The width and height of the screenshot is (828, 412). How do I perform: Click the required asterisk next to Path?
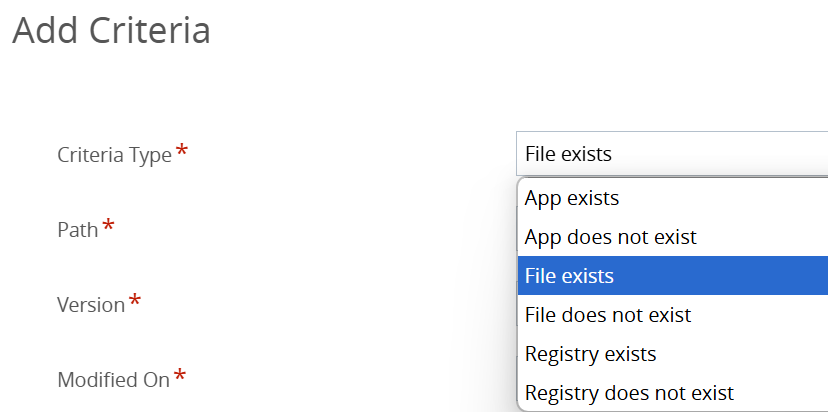pyautogui.click(x=108, y=226)
